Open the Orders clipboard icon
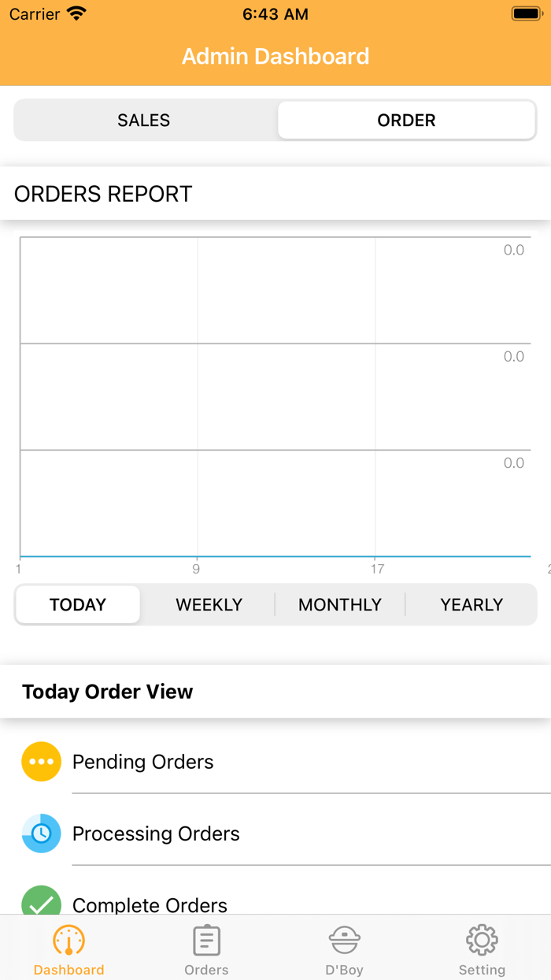 (206, 941)
